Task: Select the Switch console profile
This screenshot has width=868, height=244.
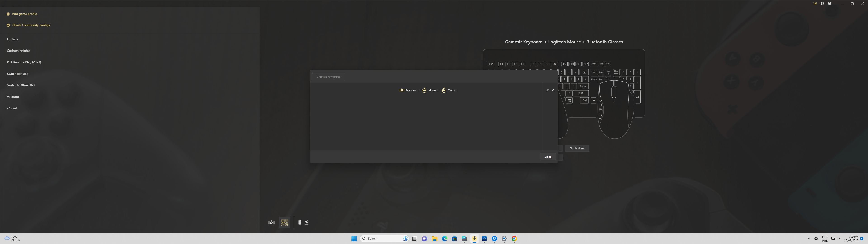Action: click(x=18, y=73)
